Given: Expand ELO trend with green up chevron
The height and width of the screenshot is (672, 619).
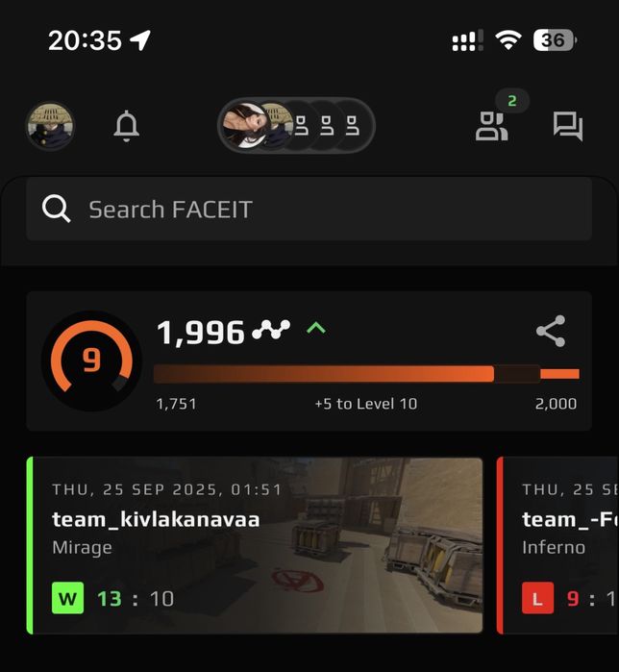Looking at the screenshot, I should tap(316, 329).
